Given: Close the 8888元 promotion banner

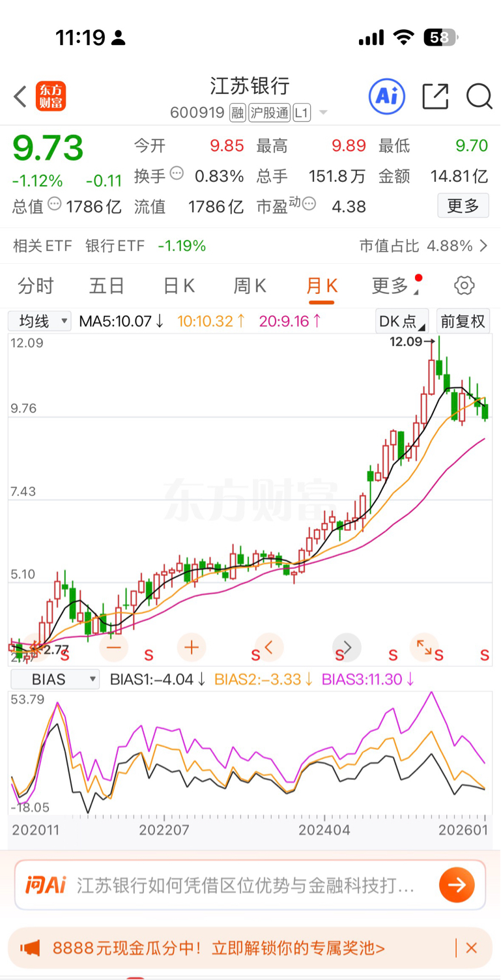Looking at the screenshot, I should 472,948.
